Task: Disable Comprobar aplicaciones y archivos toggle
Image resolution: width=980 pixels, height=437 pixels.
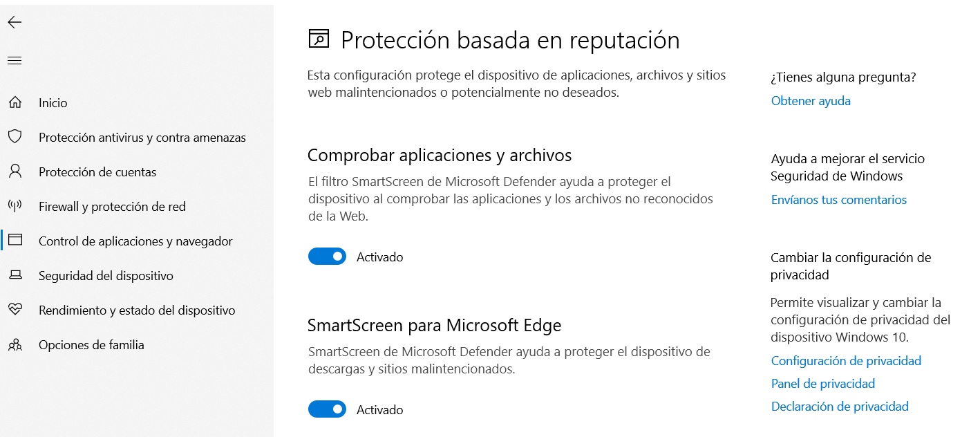Action: point(327,257)
